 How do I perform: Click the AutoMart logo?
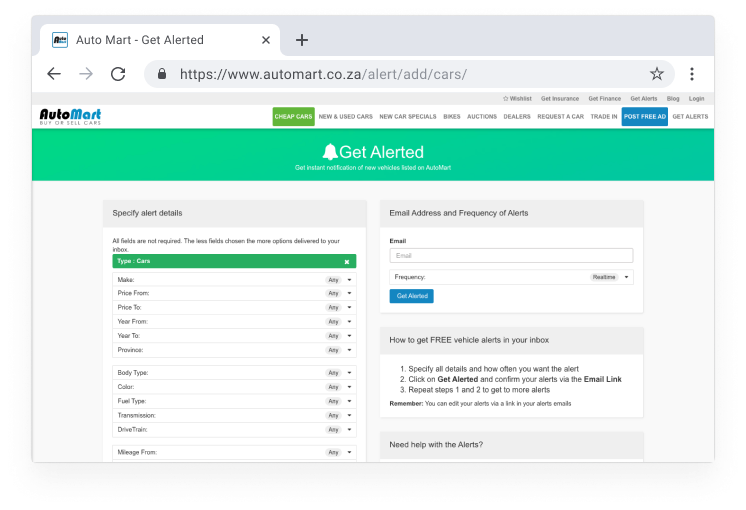tap(70, 116)
